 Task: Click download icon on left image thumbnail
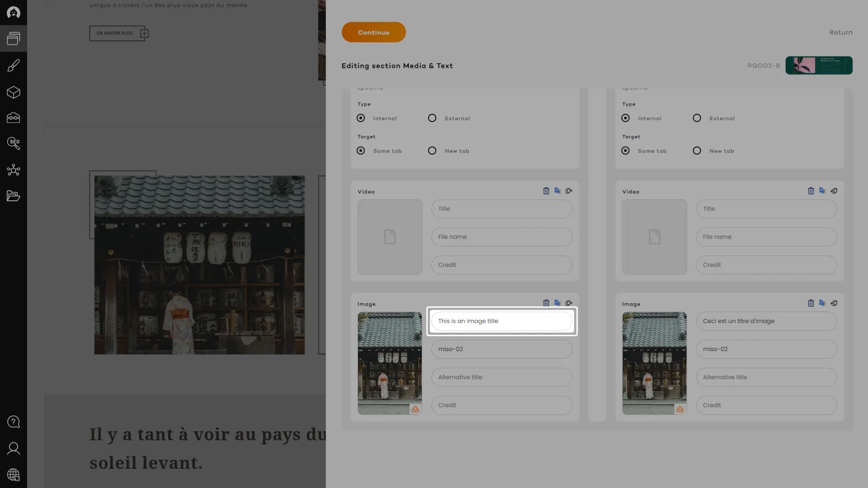tap(415, 409)
